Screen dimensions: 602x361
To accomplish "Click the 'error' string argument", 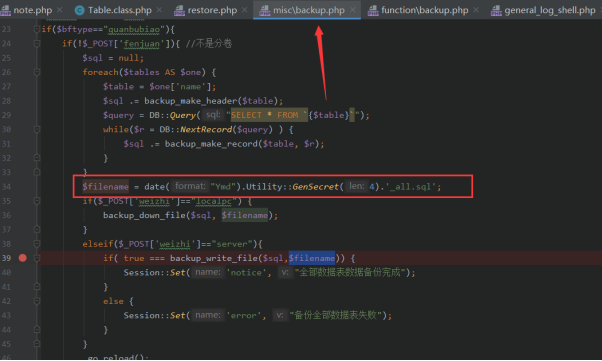I will tap(243, 315).
